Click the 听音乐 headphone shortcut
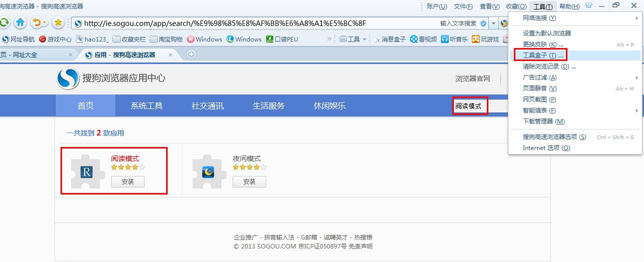Screen dimensions: 644x262 (x=445, y=39)
